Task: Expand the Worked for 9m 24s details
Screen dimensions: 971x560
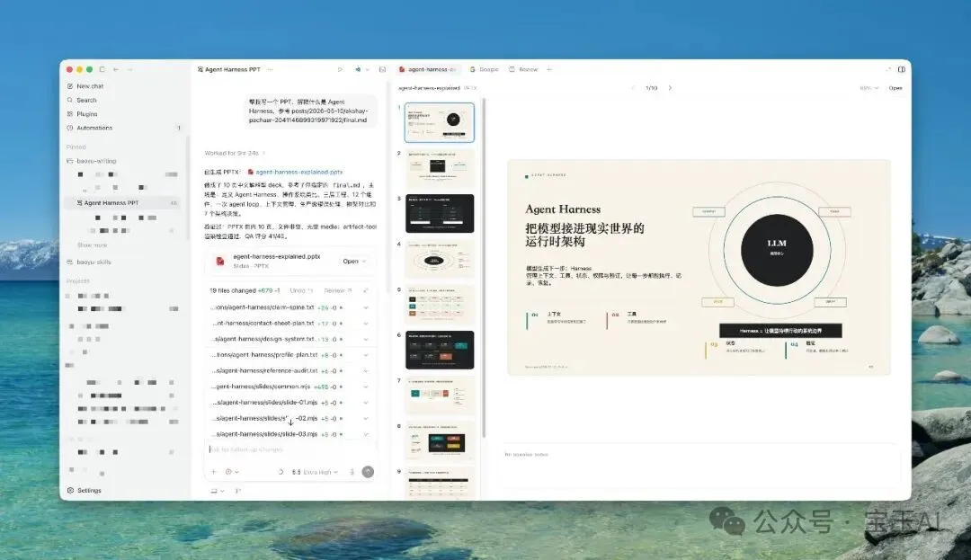Action: [235, 153]
